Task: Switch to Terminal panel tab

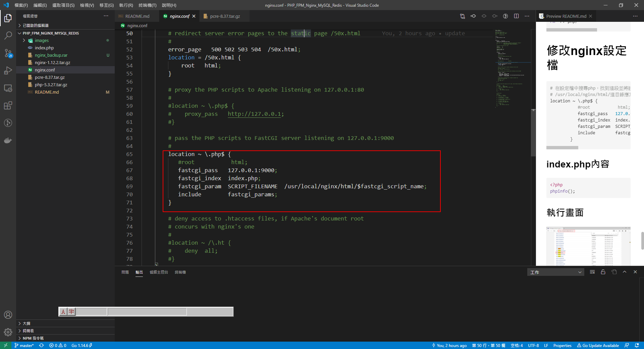Action: tap(180, 272)
